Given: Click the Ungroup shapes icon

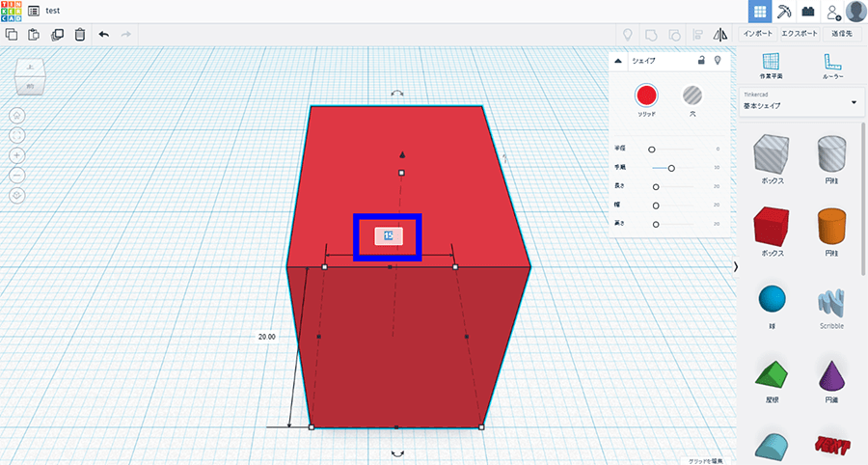Looking at the screenshot, I should (x=674, y=35).
